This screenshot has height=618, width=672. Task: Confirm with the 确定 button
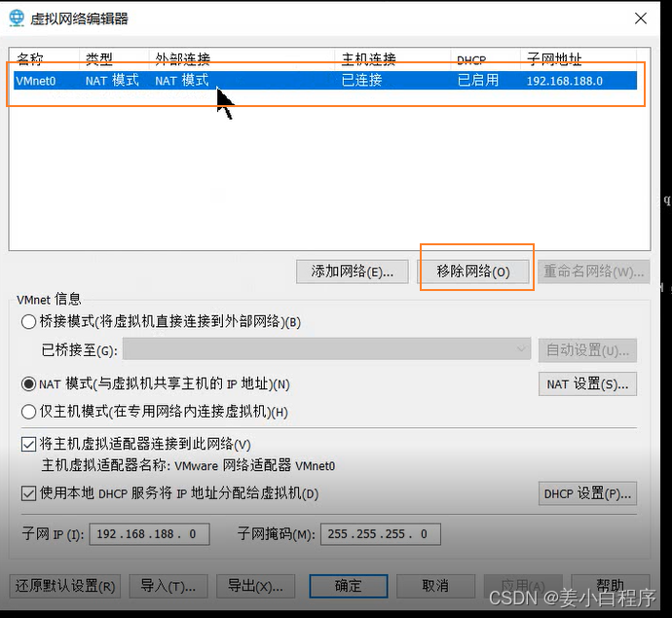[349, 586]
